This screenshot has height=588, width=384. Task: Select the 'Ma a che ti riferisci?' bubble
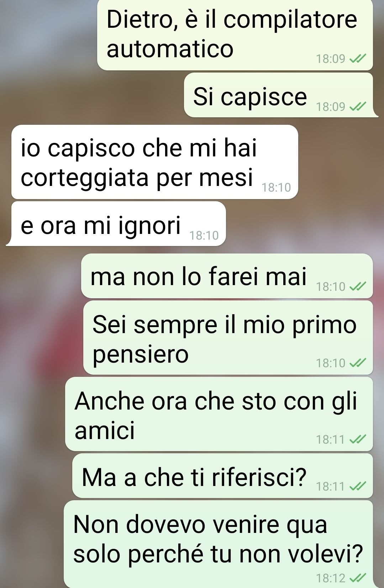[x=222, y=476]
